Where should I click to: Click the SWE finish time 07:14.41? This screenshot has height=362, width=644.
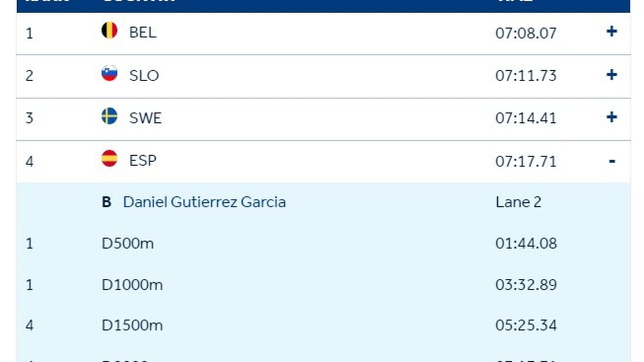pyautogui.click(x=526, y=118)
